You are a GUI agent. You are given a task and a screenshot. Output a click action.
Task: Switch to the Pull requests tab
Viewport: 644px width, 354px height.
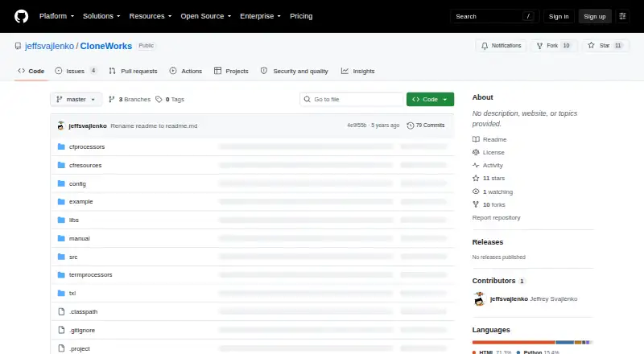point(133,71)
